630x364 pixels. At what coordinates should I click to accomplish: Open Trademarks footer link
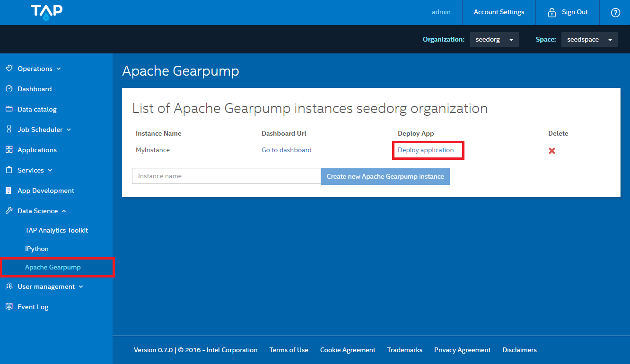click(405, 350)
